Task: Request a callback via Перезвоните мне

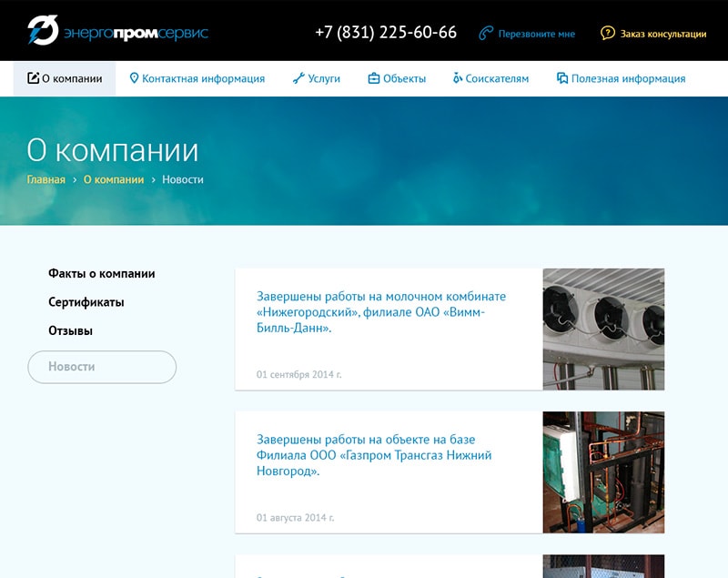Action: [536, 34]
